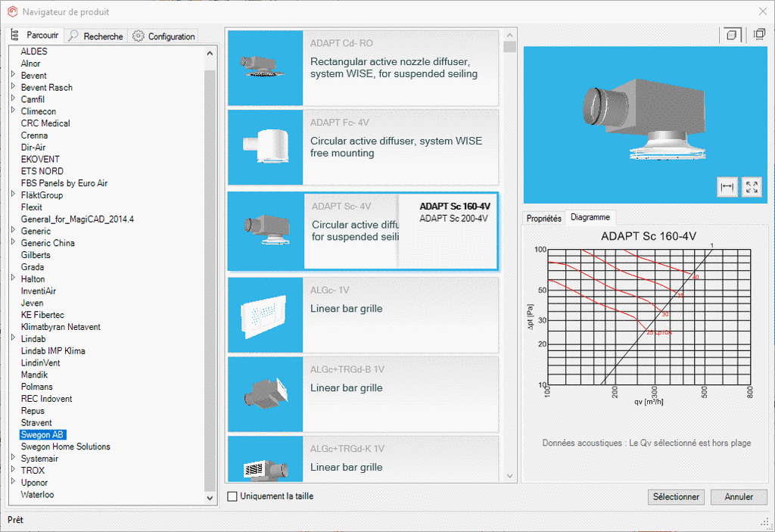Image resolution: width=775 pixels, height=532 pixels.
Task: Click the shaded 3D view icon
Action: [732, 35]
